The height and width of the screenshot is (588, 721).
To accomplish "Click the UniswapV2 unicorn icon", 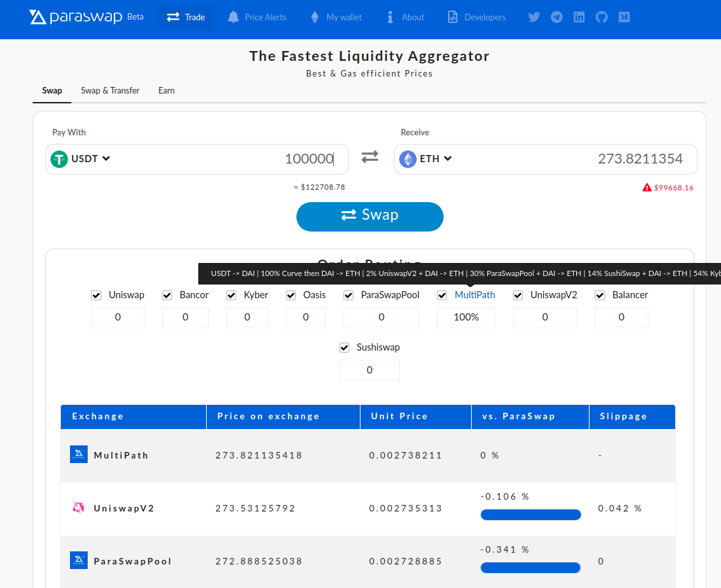I will (x=79, y=507).
